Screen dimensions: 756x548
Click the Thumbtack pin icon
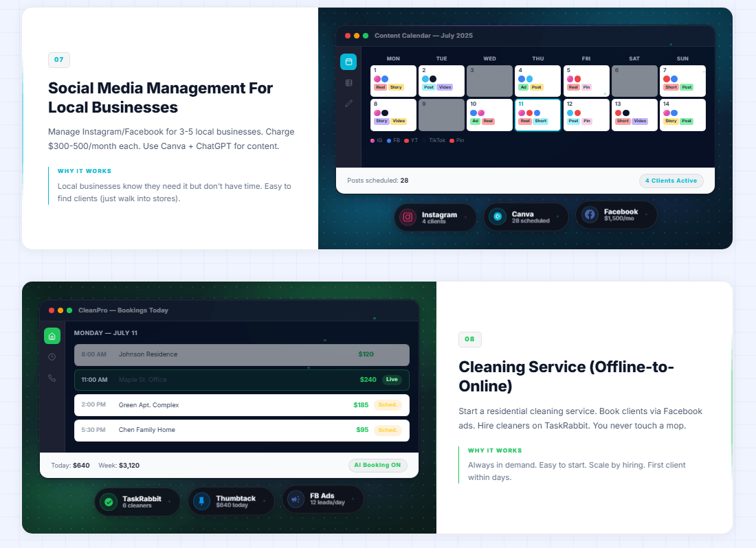[202, 501]
